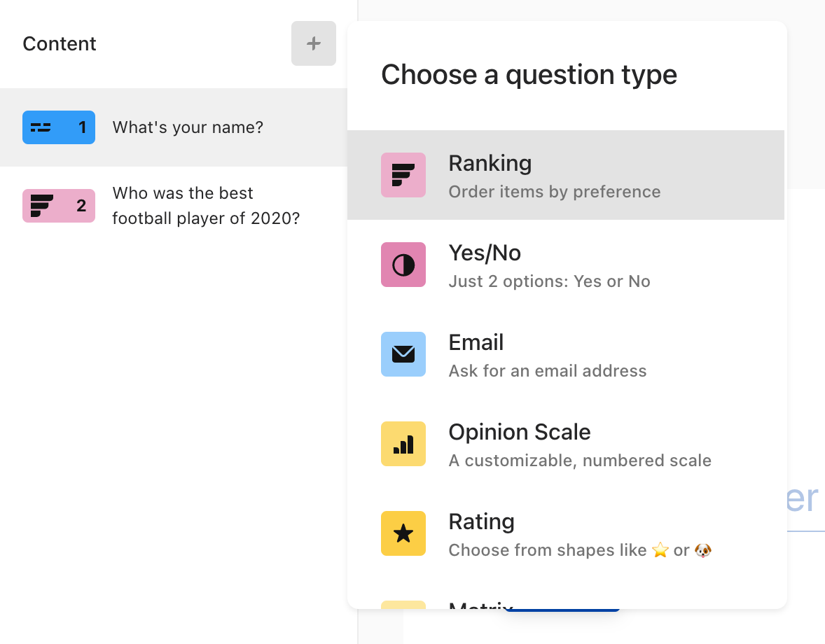Click the "Choose a question type" title
This screenshot has height=644, width=825.
click(529, 75)
